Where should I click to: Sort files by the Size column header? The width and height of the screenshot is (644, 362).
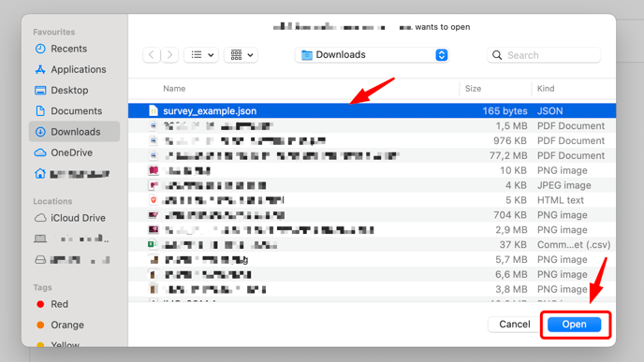tap(473, 89)
